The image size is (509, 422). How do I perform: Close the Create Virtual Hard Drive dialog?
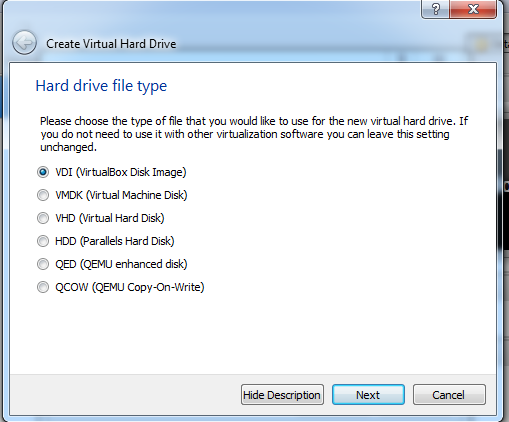tap(473, 9)
